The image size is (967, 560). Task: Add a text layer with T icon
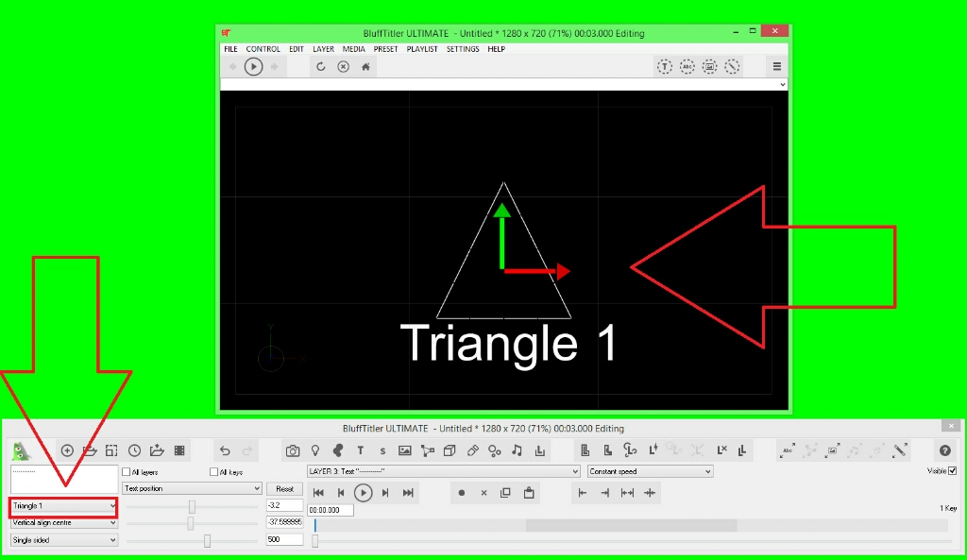[x=360, y=450]
